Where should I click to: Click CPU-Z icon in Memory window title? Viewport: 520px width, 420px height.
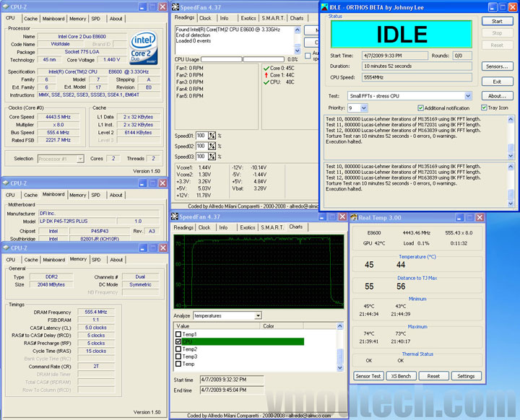tap(6, 248)
